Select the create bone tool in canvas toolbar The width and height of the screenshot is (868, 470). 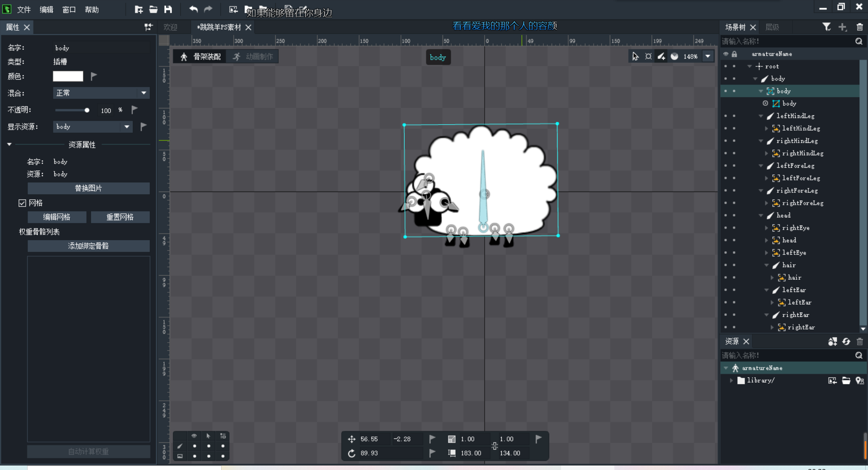(661, 56)
